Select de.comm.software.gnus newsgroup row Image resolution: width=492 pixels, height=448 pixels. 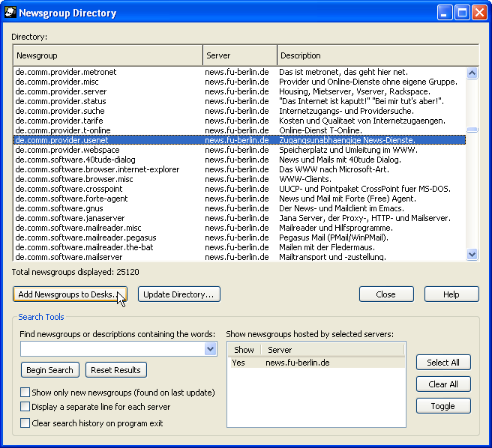61,208
